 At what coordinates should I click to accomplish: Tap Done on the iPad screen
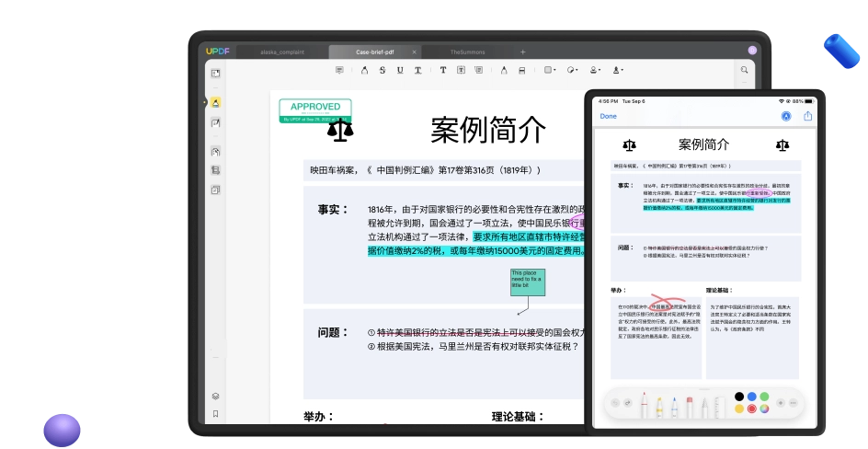click(609, 116)
